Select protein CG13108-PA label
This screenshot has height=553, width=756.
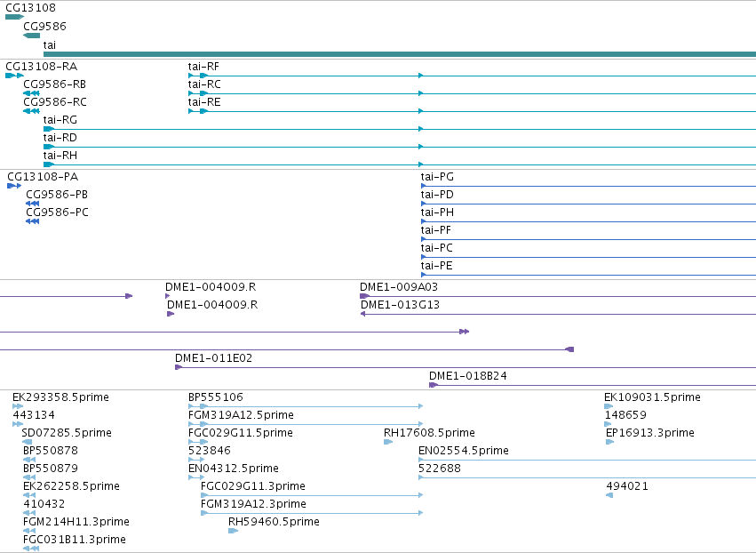coord(43,177)
